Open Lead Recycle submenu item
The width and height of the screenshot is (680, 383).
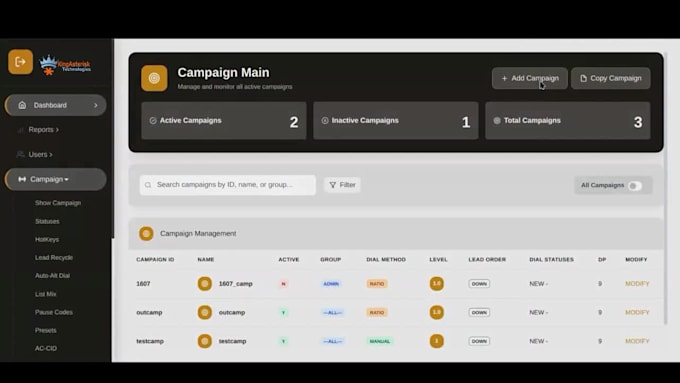coord(54,258)
